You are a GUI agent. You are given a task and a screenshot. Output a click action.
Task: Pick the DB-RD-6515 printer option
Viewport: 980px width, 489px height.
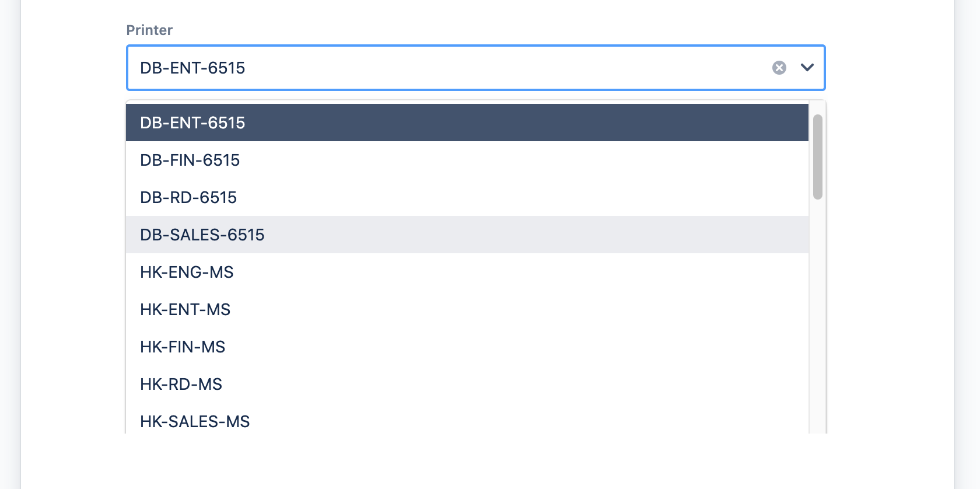[x=467, y=197]
